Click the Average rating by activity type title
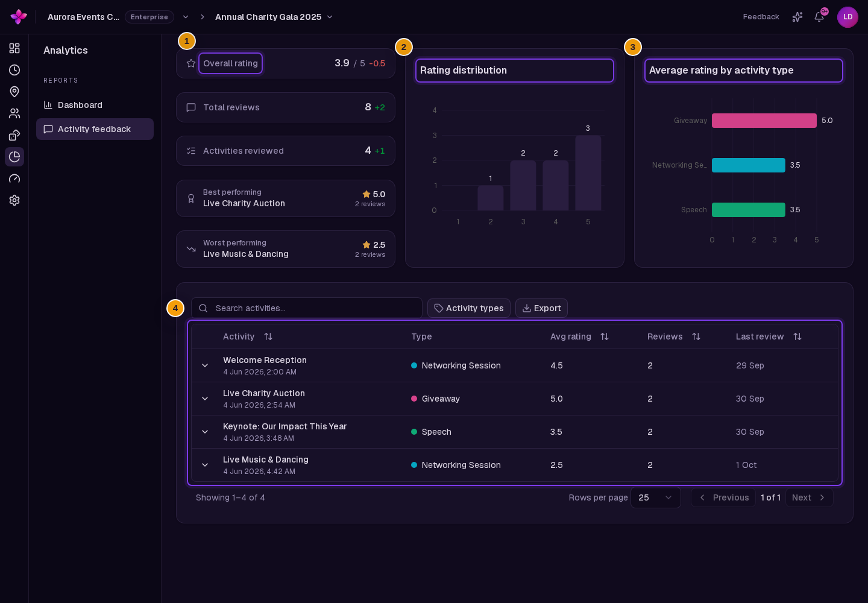The image size is (868, 603). pos(722,71)
